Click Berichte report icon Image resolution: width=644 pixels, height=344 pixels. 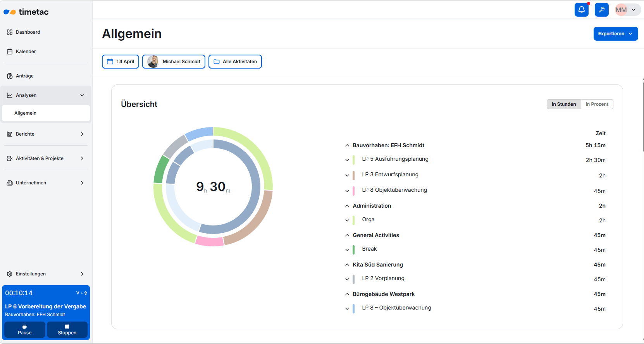click(x=10, y=134)
